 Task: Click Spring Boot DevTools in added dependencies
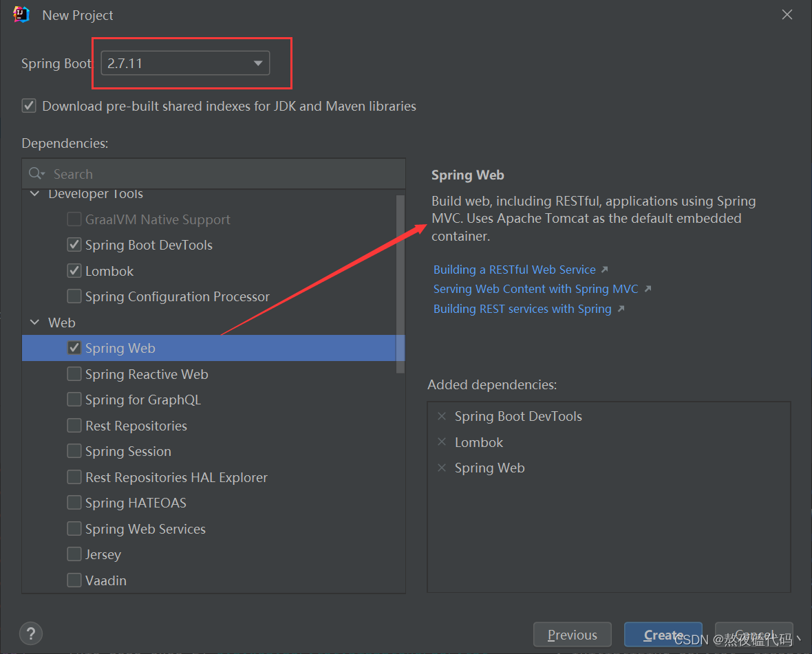pyautogui.click(x=518, y=416)
